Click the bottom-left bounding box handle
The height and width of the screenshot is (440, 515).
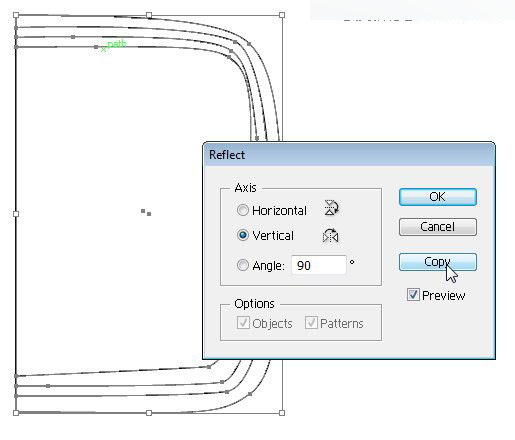point(16,413)
